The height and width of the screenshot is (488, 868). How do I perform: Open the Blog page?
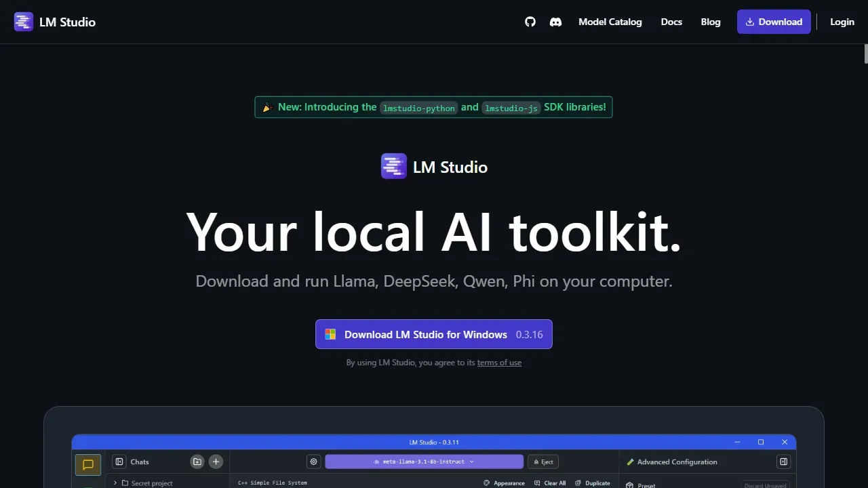pos(711,22)
